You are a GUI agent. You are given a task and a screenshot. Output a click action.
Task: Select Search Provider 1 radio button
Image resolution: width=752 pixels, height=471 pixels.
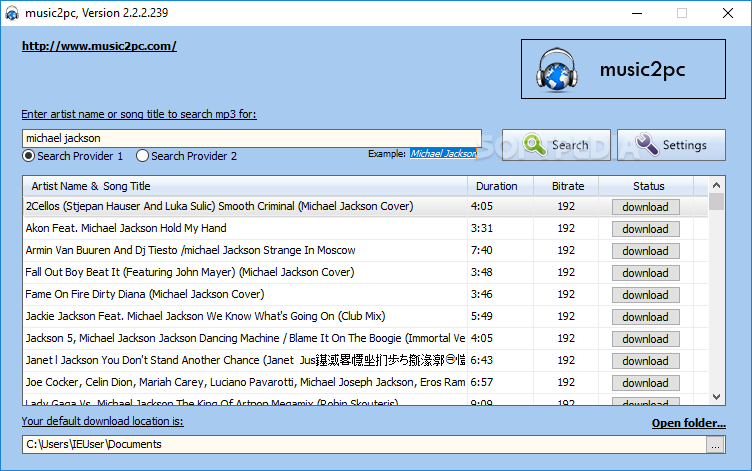(29, 156)
